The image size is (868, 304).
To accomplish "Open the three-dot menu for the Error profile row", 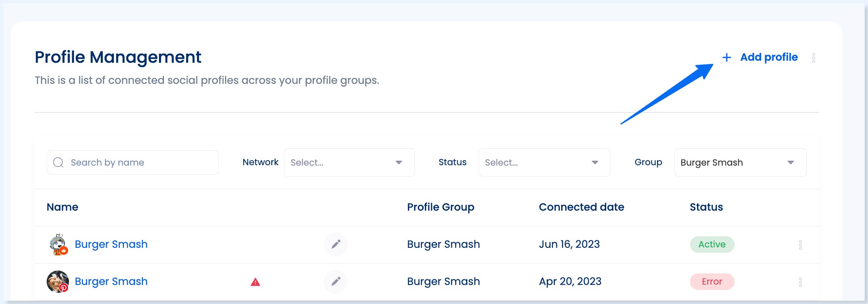I will (x=800, y=282).
